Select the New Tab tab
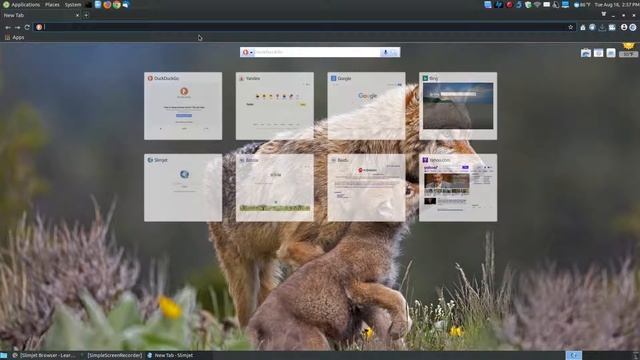Screen dimensions: 640x360 (x=41, y=15)
